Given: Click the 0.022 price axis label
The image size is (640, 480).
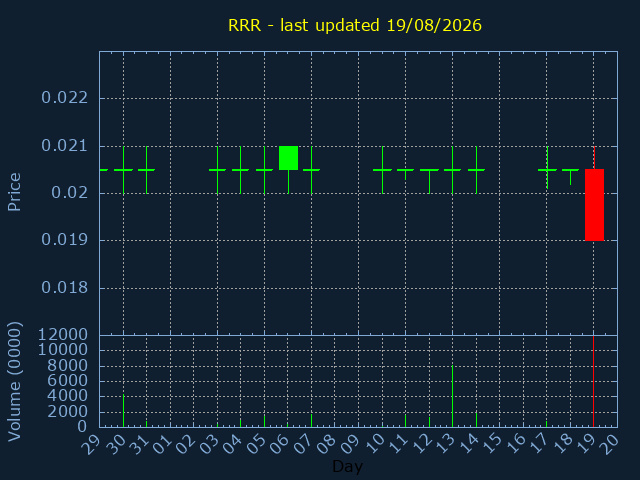Looking at the screenshot, I should [x=64, y=98].
